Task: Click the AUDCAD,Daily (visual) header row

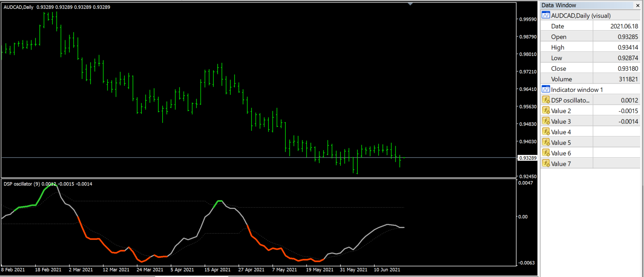Action: (x=590, y=16)
